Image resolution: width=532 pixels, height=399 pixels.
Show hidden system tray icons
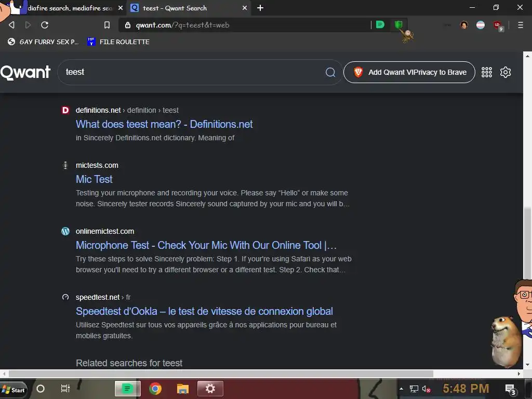tap(401, 389)
